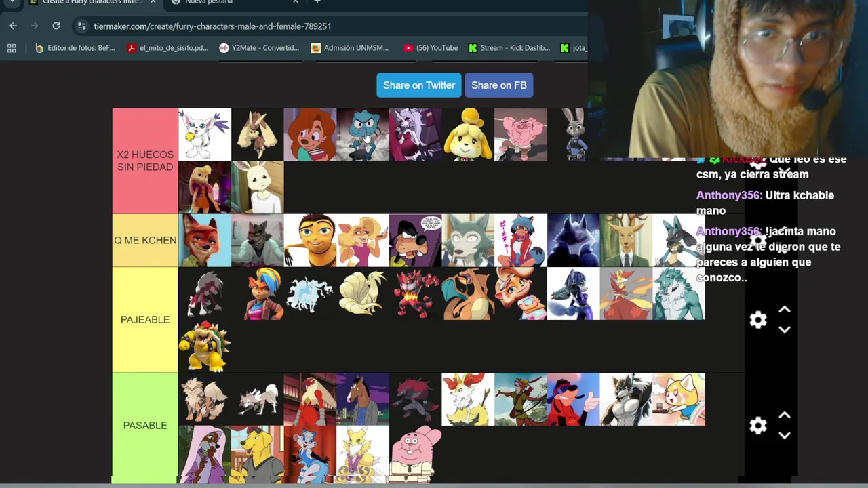Select the Isabelle yellow dog thumbnail
The height and width of the screenshot is (488, 868).
pos(468,135)
